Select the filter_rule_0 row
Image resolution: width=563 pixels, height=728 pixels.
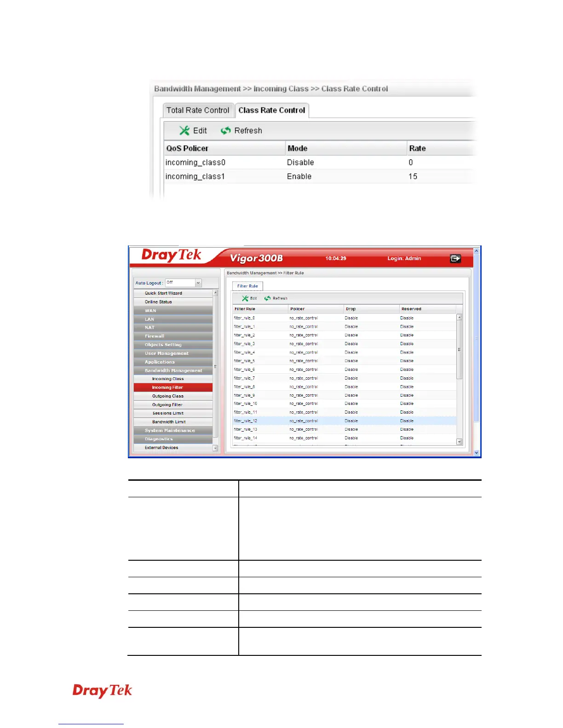coord(345,318)
